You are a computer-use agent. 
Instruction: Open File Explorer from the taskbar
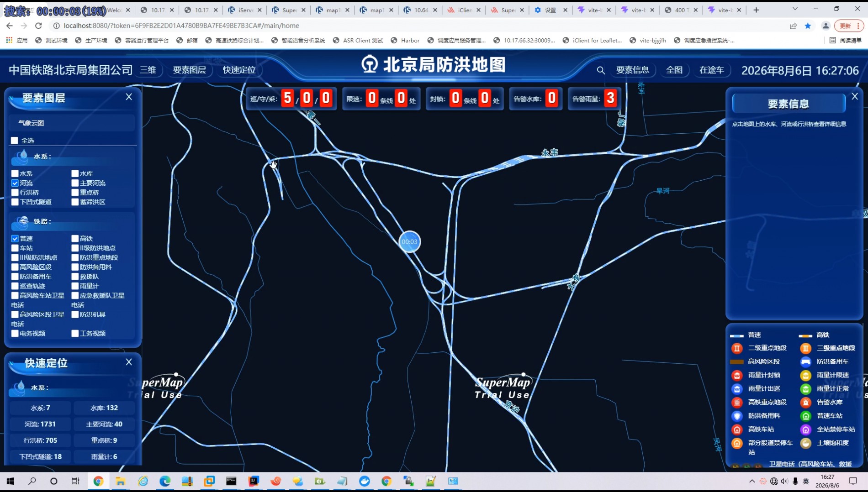point(120,481)
